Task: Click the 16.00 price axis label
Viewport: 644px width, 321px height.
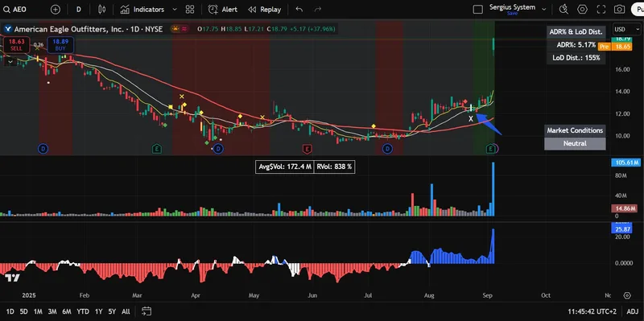Action: pos(622,69)
